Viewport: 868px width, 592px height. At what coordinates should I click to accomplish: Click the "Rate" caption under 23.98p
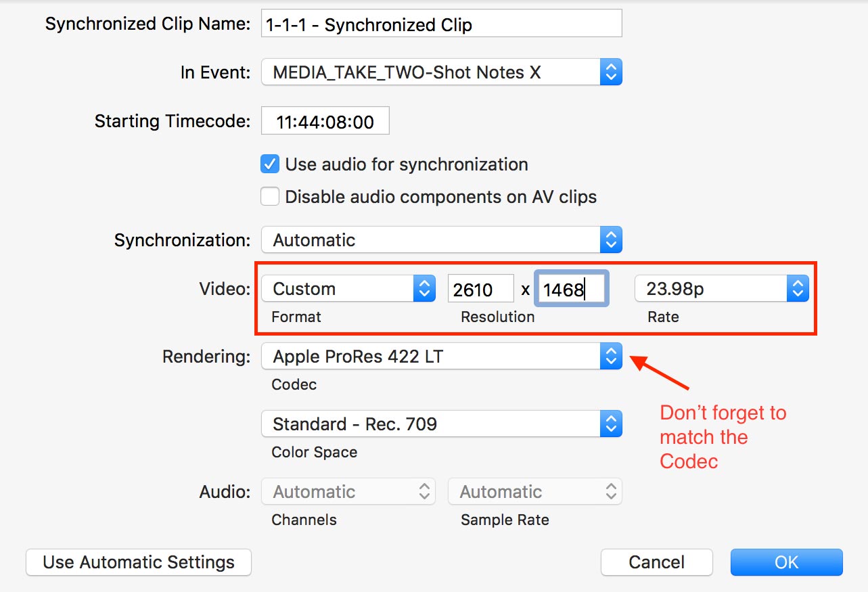click(662, 317)
